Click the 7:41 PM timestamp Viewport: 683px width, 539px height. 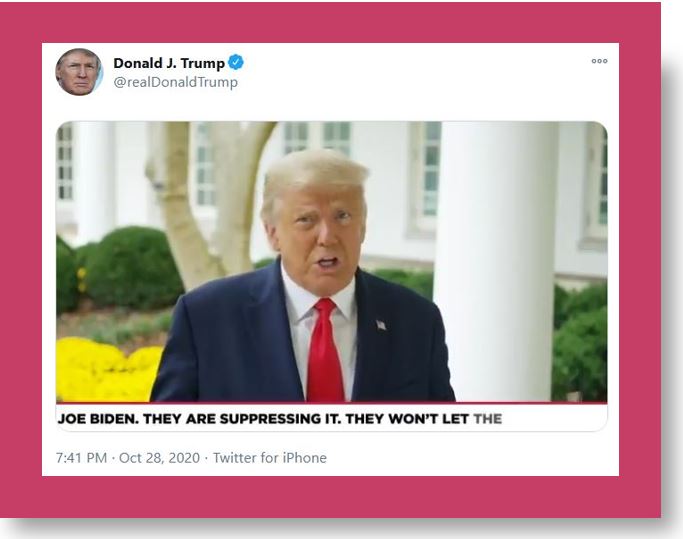pos(81,458)
